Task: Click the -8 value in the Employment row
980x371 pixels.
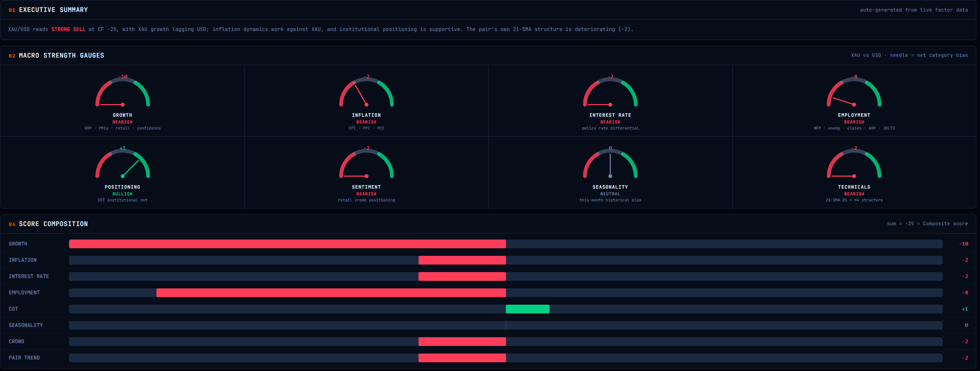Action: 965,293
